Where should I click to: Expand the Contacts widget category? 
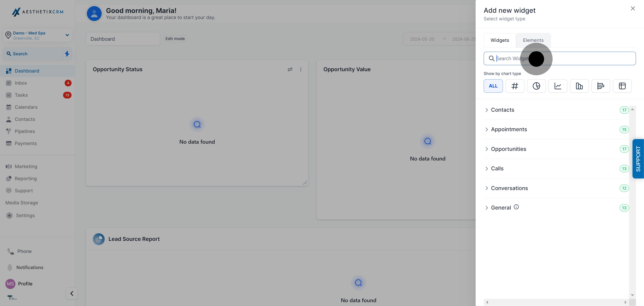502,110
